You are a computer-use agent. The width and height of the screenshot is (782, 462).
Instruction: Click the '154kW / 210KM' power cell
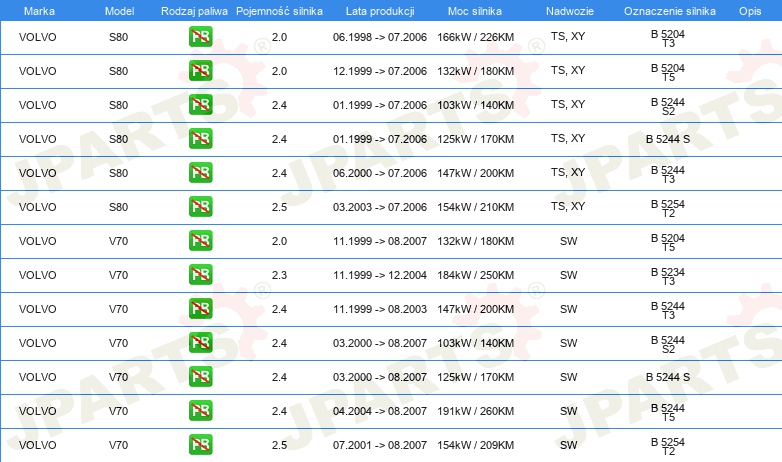tap(475, 207)
